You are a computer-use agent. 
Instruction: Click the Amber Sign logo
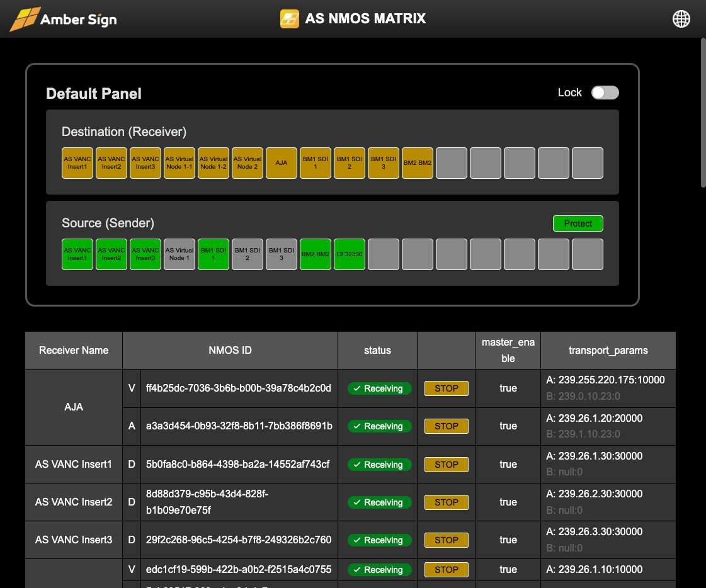63,19
